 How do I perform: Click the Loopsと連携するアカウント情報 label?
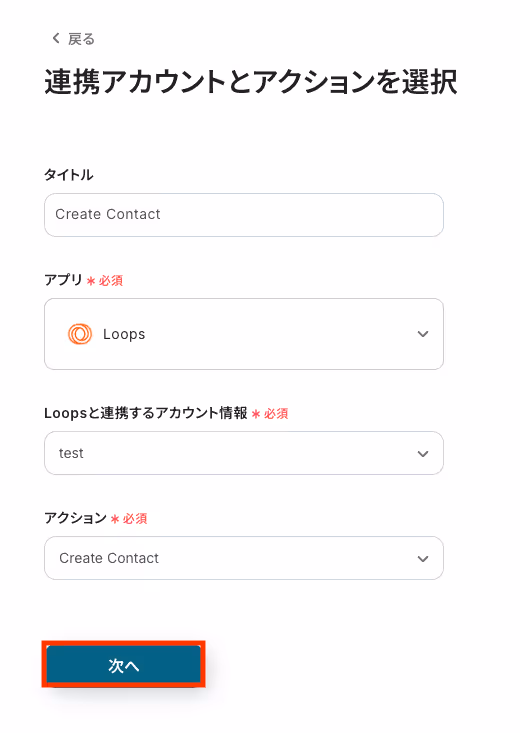pos(145,413)
